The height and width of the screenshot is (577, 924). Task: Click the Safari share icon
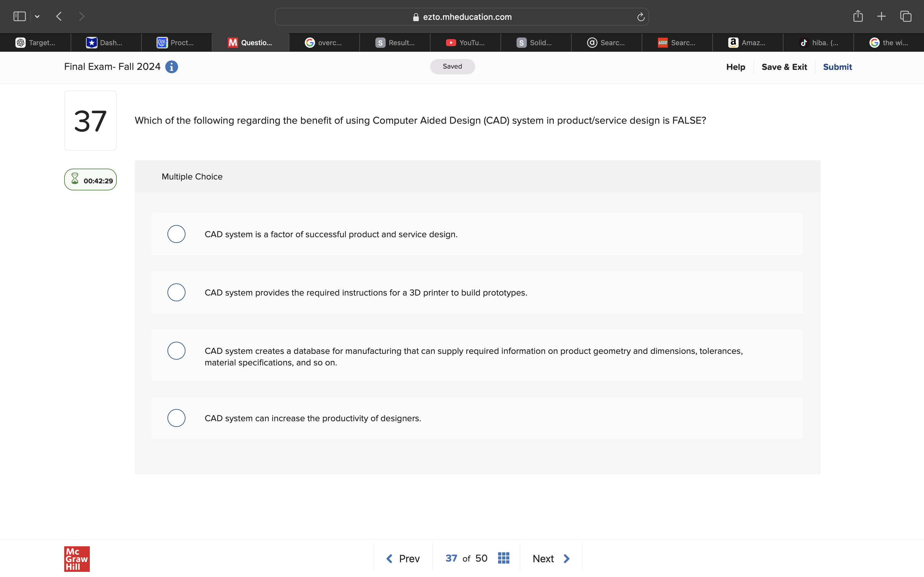(x=858, y=16)
